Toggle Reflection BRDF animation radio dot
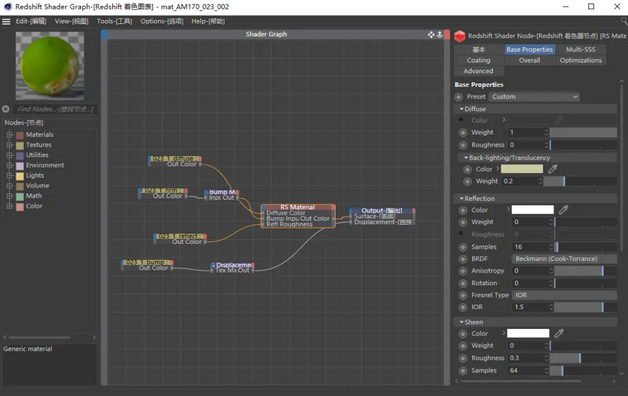The image size is (628, 396). (463, 259)
